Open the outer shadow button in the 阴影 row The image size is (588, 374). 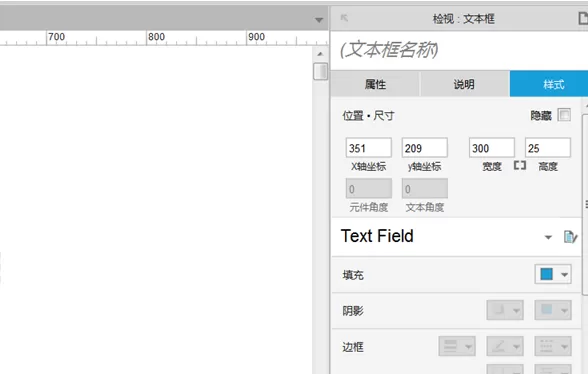[505, 310]
